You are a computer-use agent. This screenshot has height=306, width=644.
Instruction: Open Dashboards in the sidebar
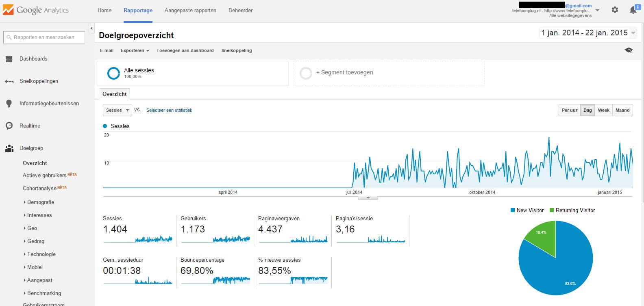click(x=33, y=59)
